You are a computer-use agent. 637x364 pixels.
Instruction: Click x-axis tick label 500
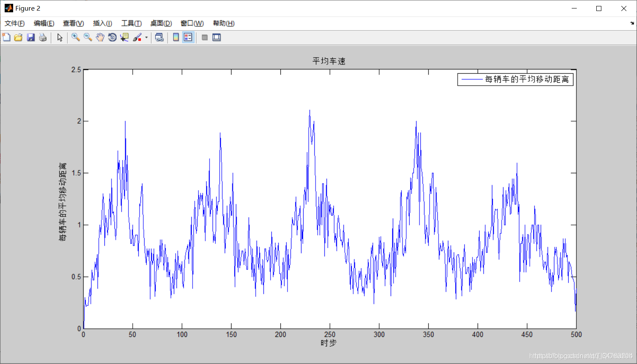(x=576, y=334)
